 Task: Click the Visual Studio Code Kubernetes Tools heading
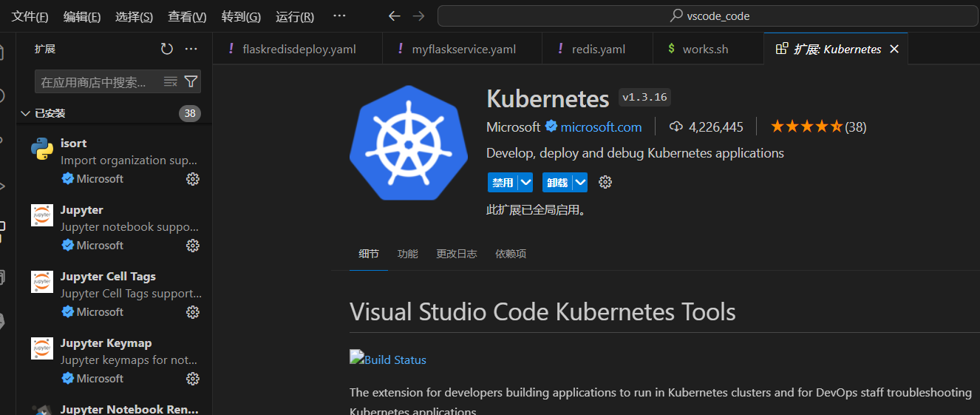pos(542,311)
